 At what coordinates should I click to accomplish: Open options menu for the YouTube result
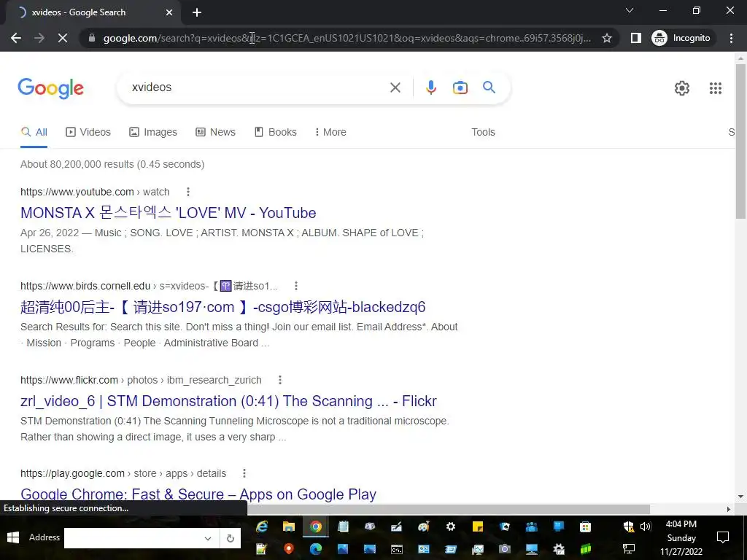tap(188, 192)
